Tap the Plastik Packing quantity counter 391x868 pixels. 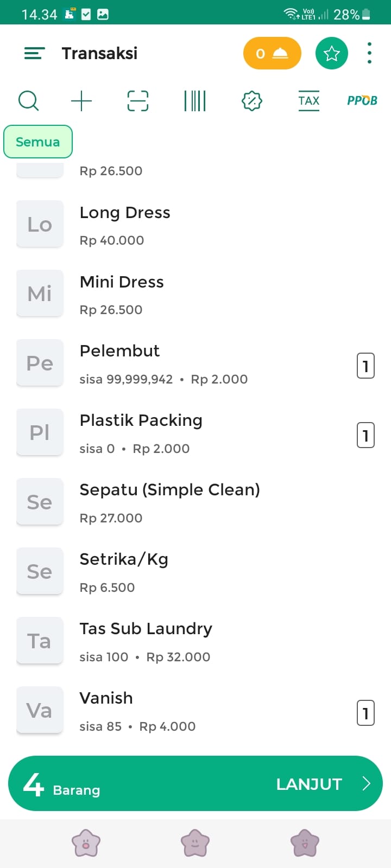click(365, 436)
